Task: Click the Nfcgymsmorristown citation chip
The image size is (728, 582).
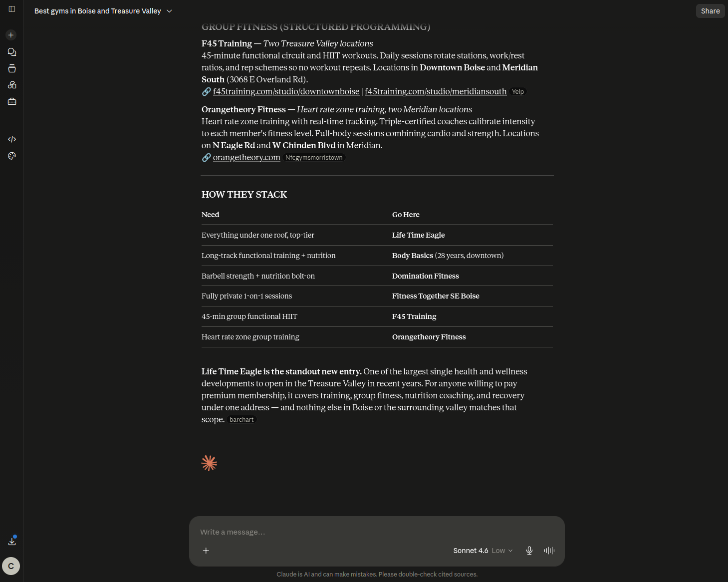Action: [314, 158]
